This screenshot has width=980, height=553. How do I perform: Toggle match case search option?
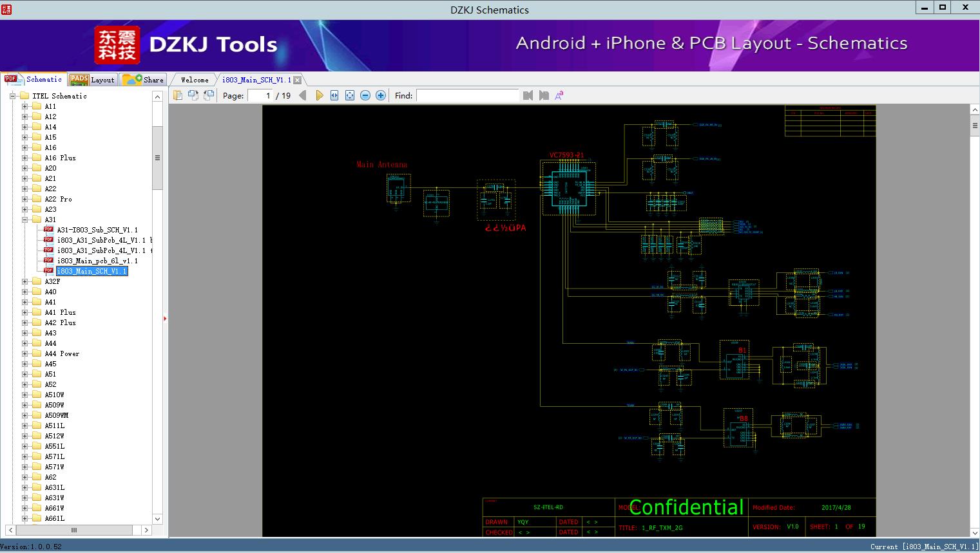coord(559,95)
